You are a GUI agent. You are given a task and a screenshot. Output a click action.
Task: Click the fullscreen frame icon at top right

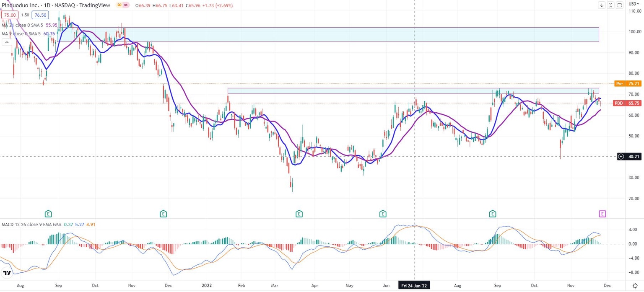click(620, 5)
